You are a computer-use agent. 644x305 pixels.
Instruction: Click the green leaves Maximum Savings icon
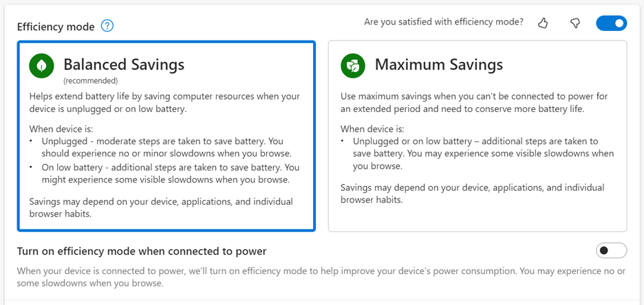(353, 66)
